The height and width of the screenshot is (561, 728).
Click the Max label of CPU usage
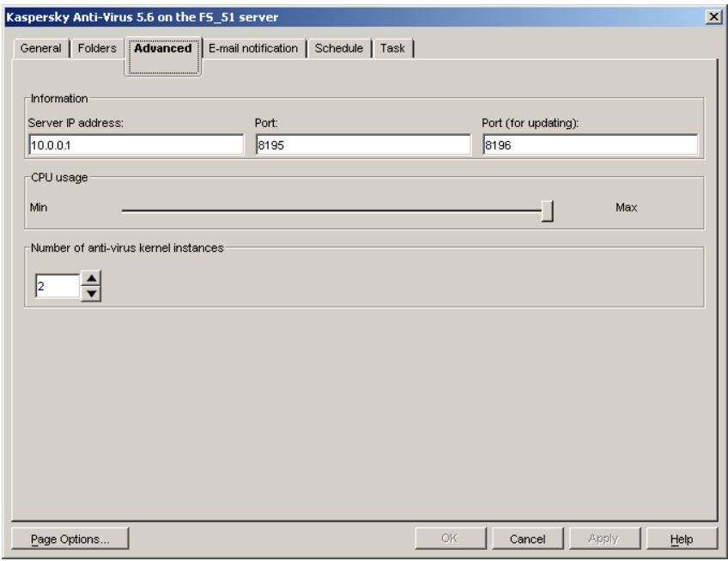click(x=627, y=207)
